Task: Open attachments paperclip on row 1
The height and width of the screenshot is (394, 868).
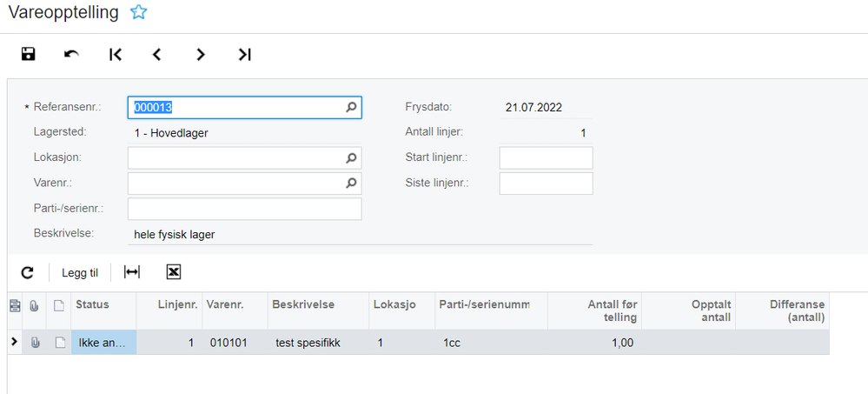Action: tap(35, 343)
